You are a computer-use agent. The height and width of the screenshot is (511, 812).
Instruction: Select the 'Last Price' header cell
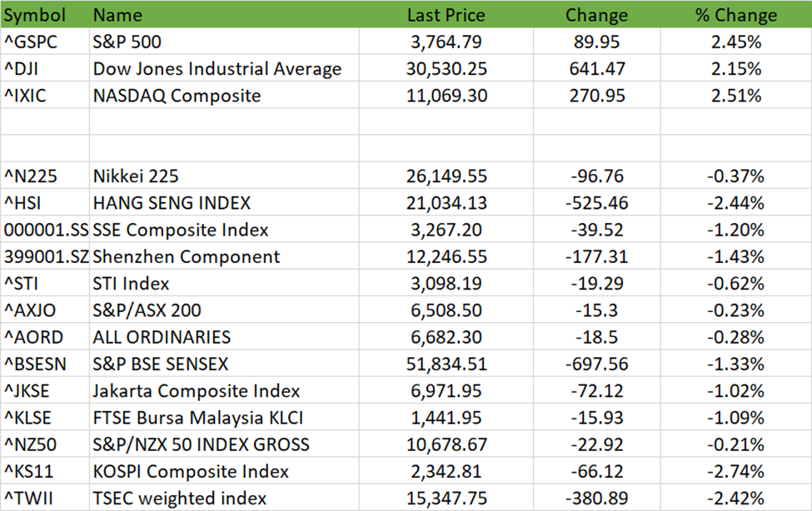pos(446,14)
